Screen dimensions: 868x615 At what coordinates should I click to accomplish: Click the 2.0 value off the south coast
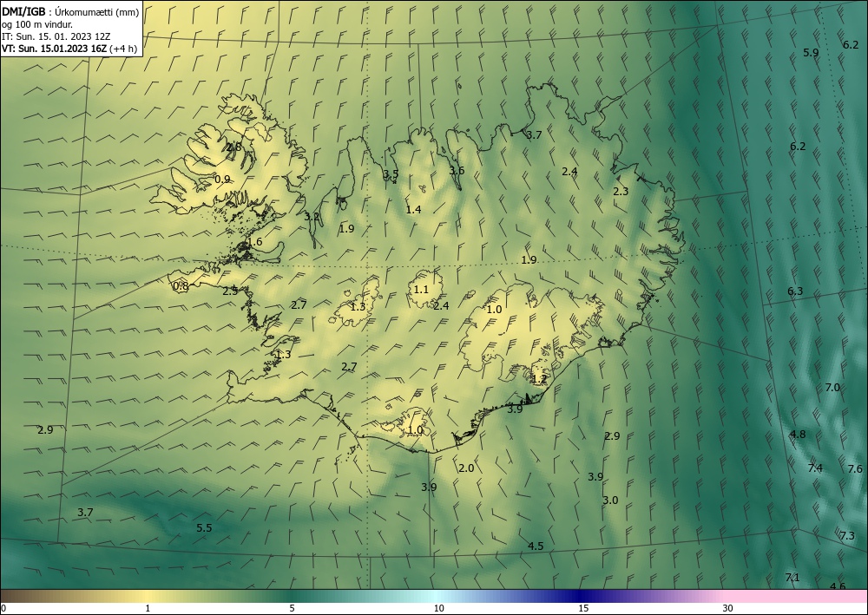click(x=466, y=468)
